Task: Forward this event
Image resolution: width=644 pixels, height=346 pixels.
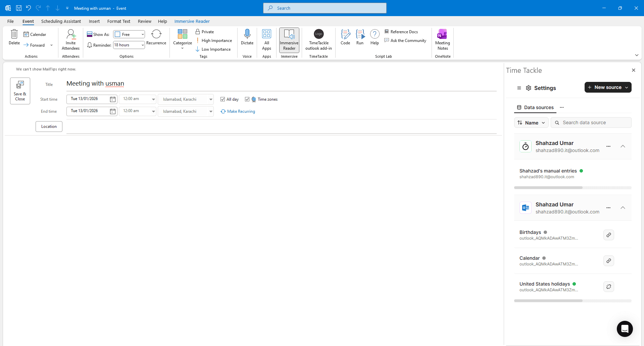Action: 34,45
